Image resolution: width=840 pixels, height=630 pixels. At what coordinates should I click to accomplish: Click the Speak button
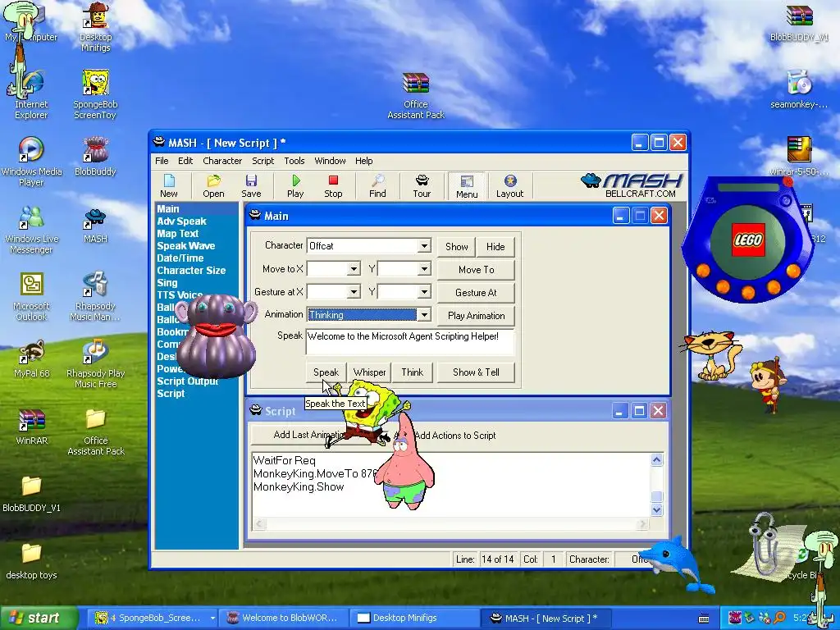(326, 372)
